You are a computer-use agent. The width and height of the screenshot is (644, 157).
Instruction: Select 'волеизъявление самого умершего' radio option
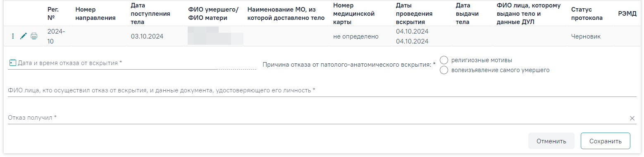pos(444,70)
